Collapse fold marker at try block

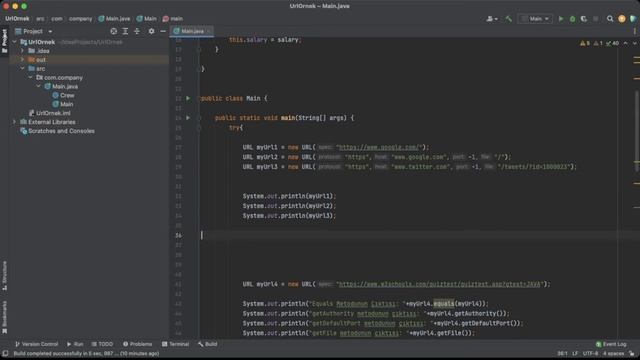[199, 128]
